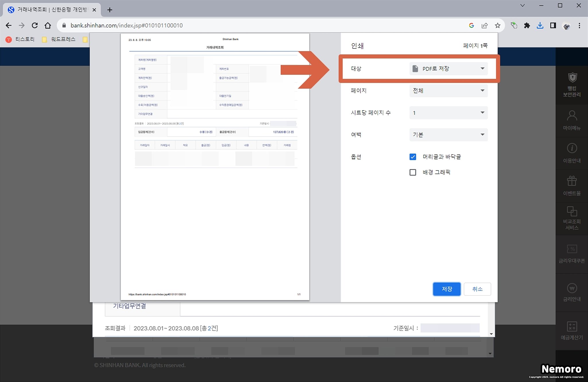Click the 저장 save button
The width and height of the screenshot is (588, 382).
[447, 289]
